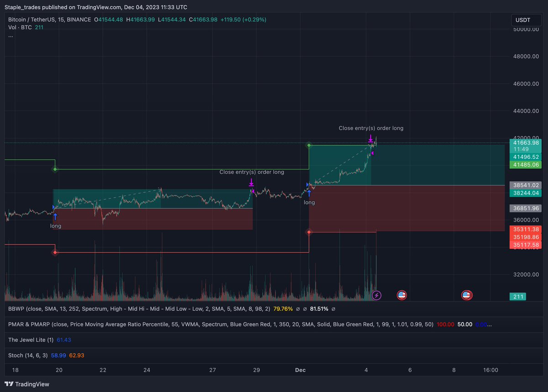The image size is (548, 392).
Task: Expand the collapsed legend ellipsis under Vol
Action: tap(11, 36)
